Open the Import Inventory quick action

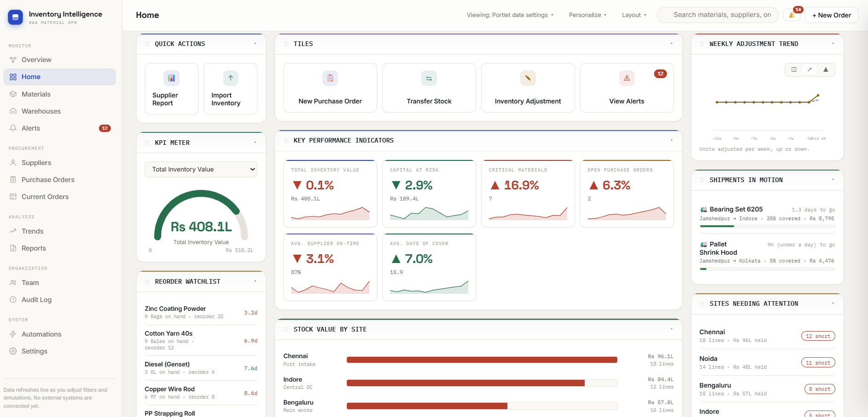230,89
